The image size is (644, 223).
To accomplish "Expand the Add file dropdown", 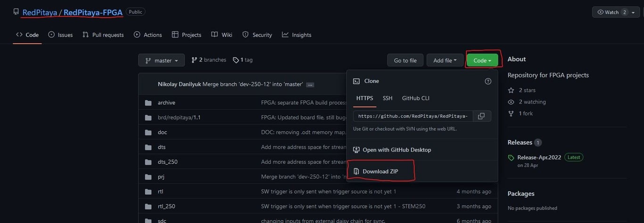I will (445, 60).
